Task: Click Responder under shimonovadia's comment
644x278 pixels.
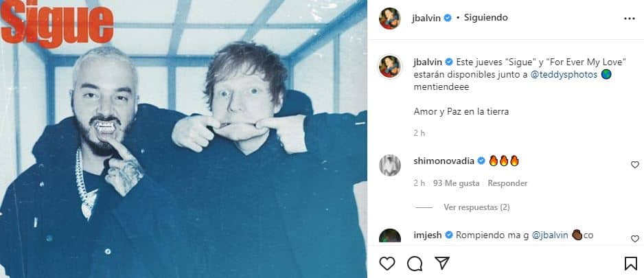Action: click(x=507, y=183)
